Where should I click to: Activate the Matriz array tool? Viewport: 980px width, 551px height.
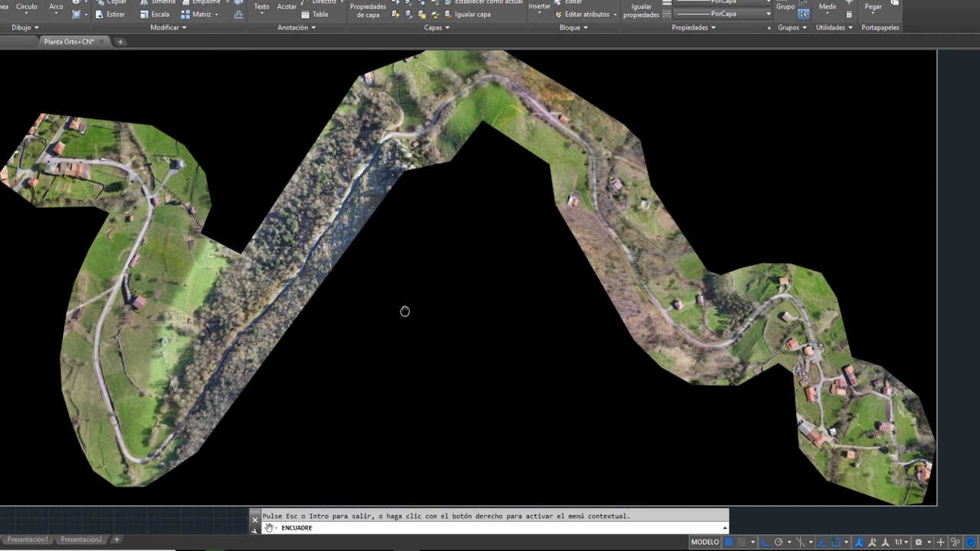(196, 15)
